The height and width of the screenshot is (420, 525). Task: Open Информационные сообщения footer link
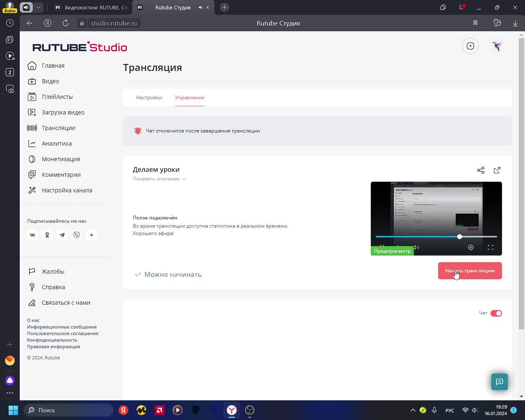coord(62,327)
